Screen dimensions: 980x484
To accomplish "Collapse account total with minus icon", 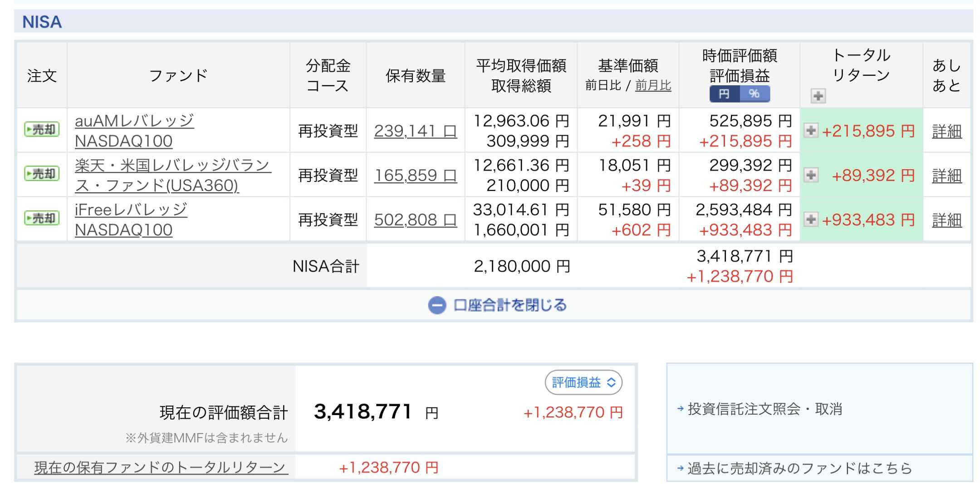I will [437, 305].
